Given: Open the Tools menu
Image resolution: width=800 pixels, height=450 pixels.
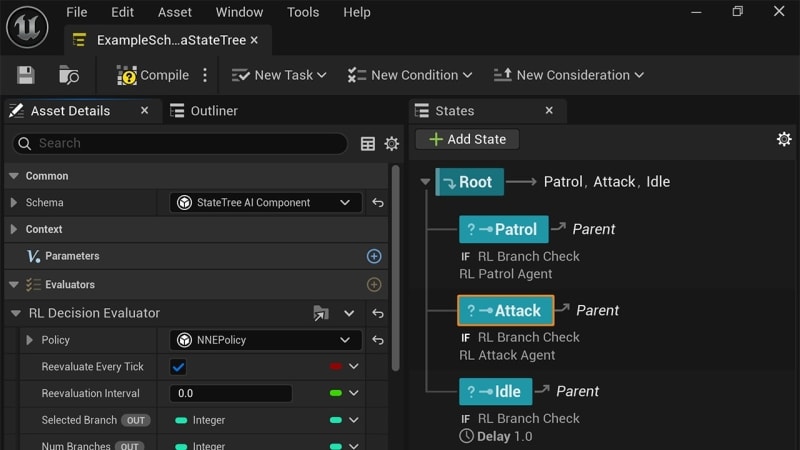Looking at the screenshot, I should click(x=303, y=12).
